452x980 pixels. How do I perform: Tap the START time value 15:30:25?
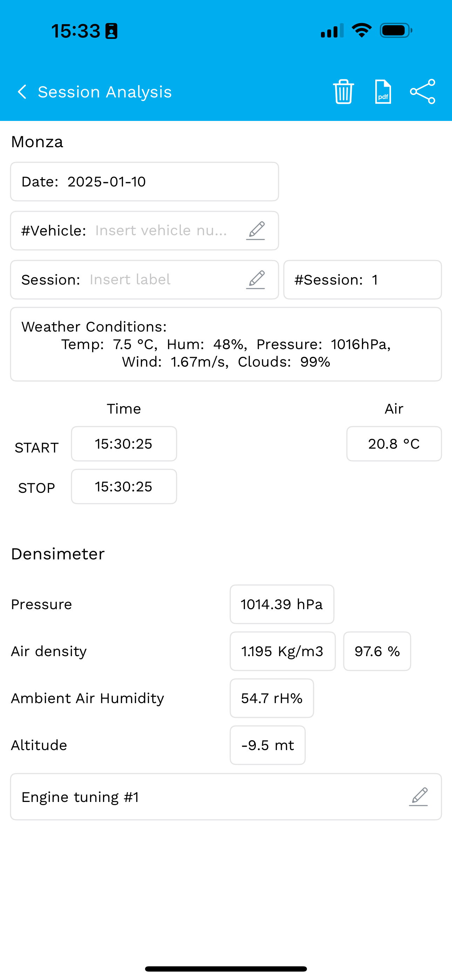coord(124,444)
